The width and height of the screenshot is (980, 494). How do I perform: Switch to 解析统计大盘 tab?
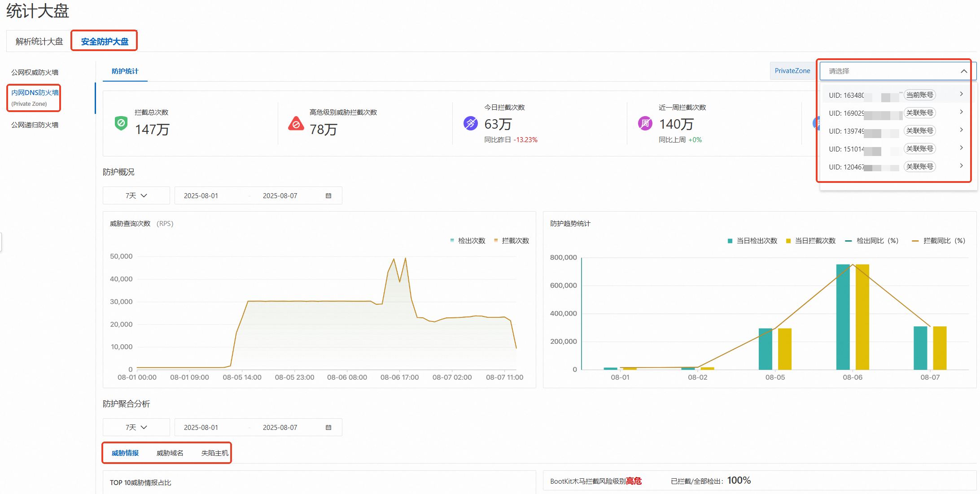[39, 42]
